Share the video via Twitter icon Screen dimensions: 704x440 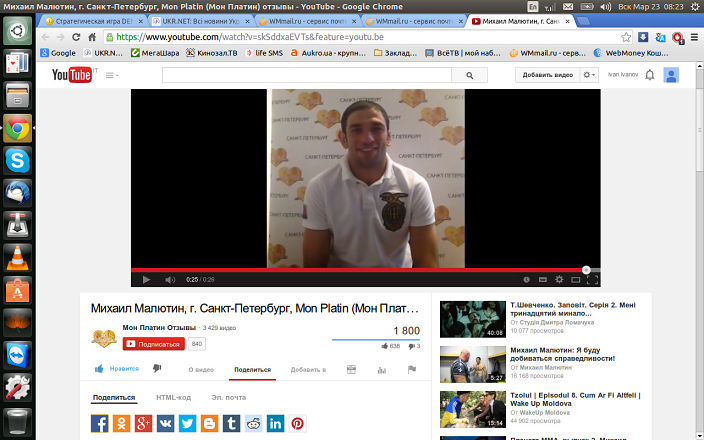187,423
